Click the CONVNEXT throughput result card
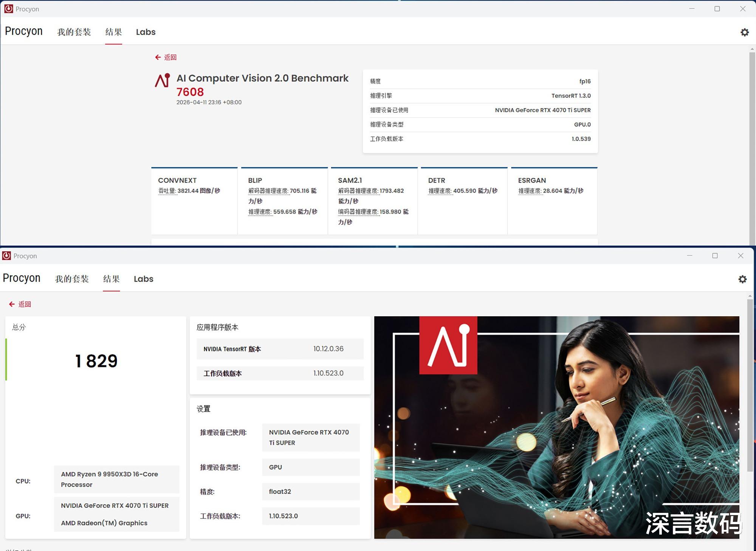Image resolution: width=756 pixels, height=551 pixels. pyautogui.click(x=194, y=201)
